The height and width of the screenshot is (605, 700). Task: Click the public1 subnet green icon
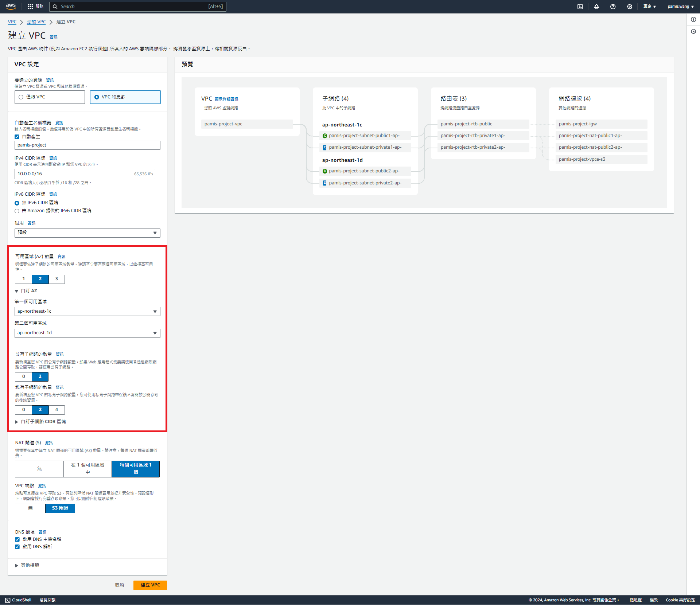325,136
